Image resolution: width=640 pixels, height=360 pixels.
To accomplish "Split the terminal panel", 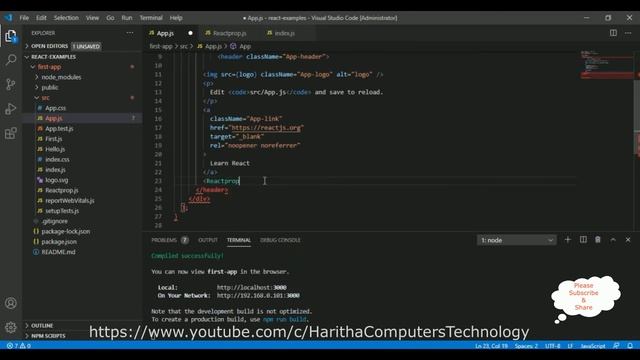I will pos(583,240).
